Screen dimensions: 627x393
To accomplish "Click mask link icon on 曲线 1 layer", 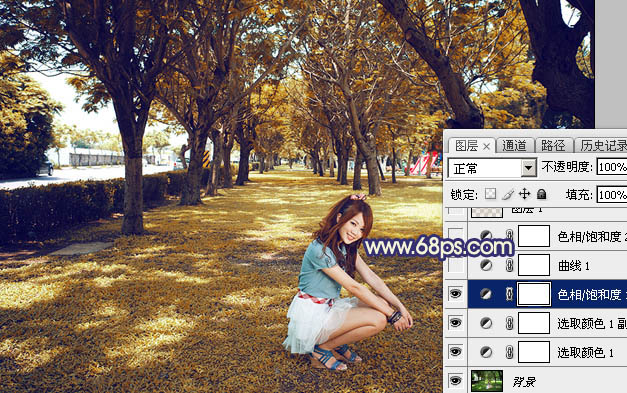I will (x=509, y=265).
